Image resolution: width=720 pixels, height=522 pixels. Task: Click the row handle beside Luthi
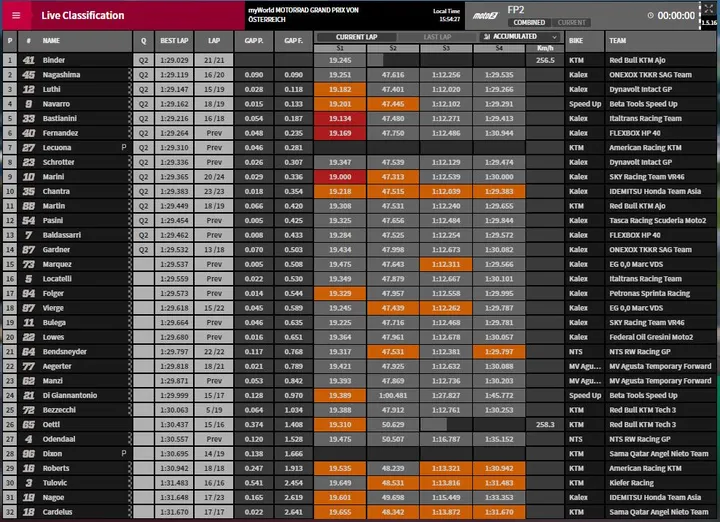point(130,89)
